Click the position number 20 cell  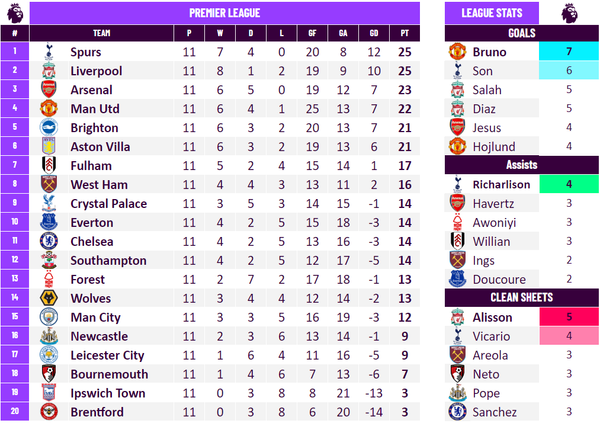click(15, 411)
